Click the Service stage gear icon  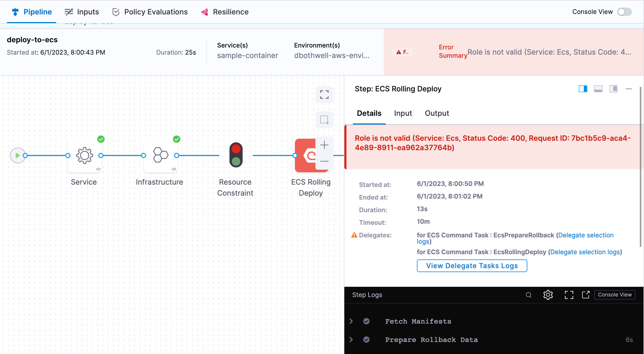coord(84,155)
